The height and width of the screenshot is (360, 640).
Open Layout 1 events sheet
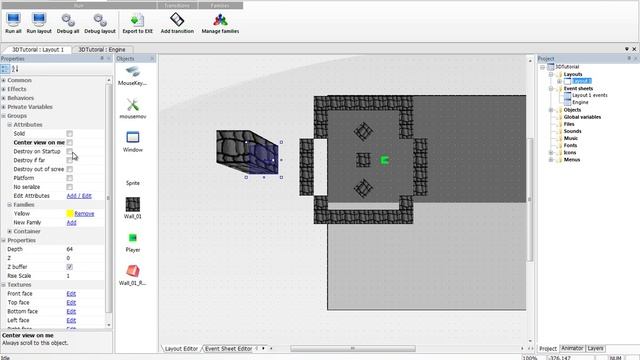coord(589,95)
